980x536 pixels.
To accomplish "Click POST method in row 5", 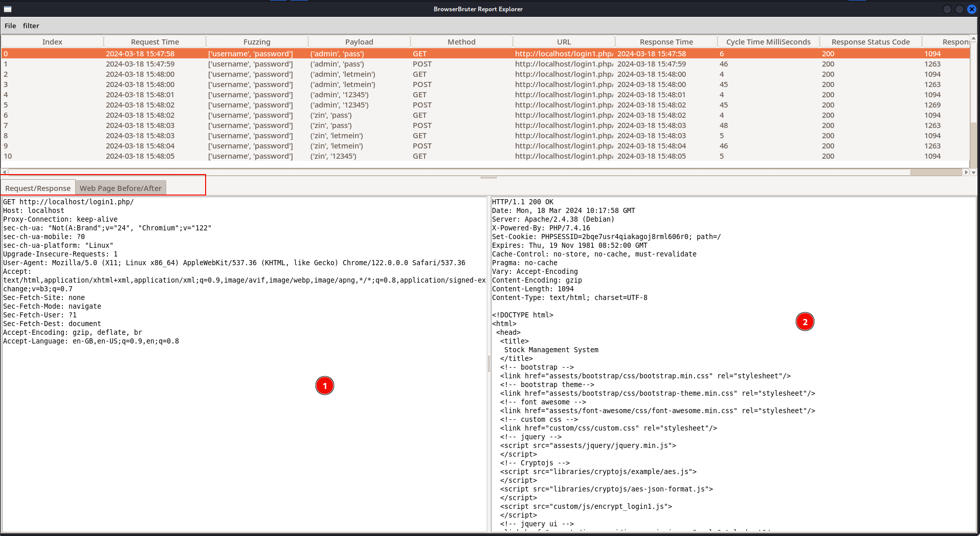I will pyautogui.click(x=422, y=104).
